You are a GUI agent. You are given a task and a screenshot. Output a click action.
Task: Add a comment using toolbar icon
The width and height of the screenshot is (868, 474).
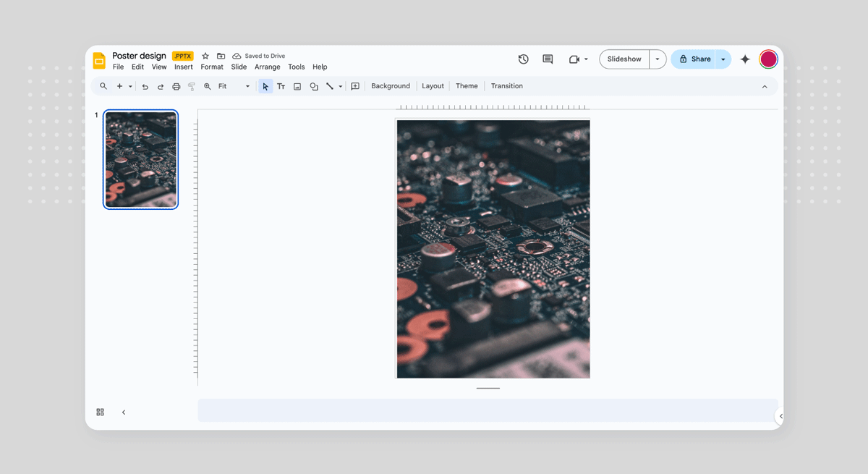[355, 87]
